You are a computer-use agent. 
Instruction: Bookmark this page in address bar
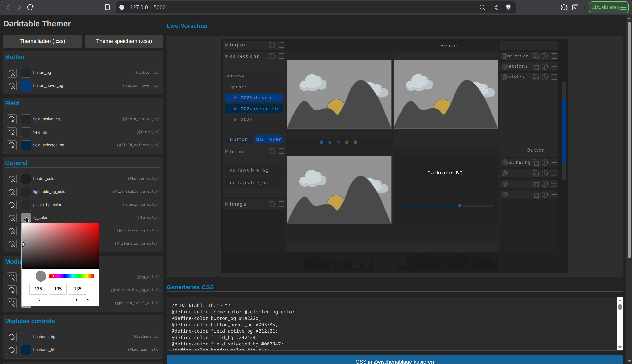point(107,7)
